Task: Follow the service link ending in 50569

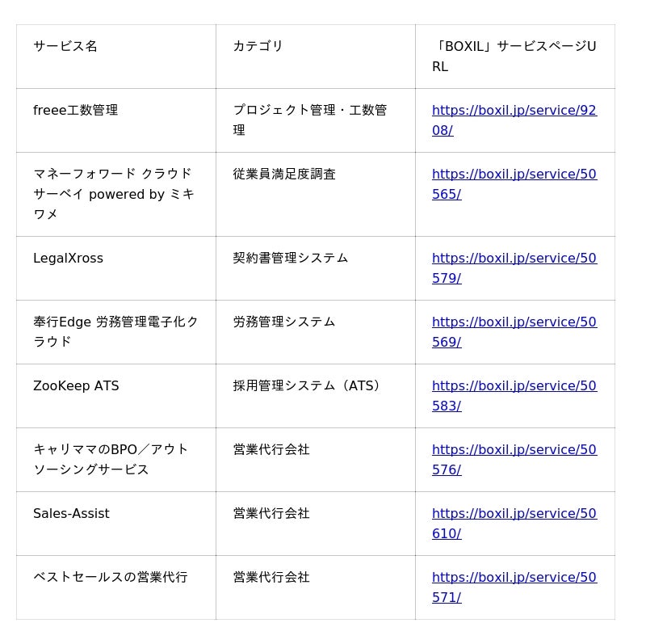Action: point(514,322)
